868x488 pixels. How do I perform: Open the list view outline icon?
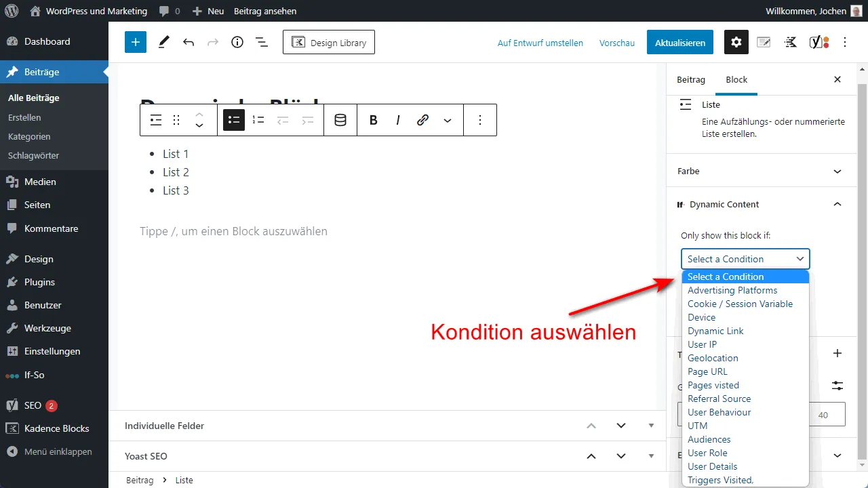pos(262,42)
